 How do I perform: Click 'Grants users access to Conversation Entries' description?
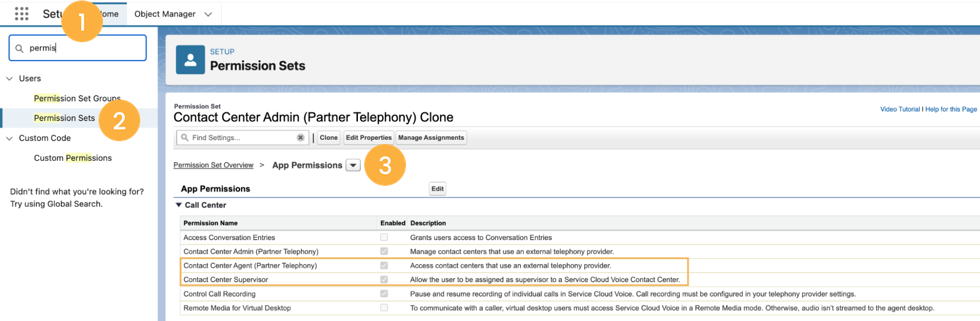coord(481,238)
